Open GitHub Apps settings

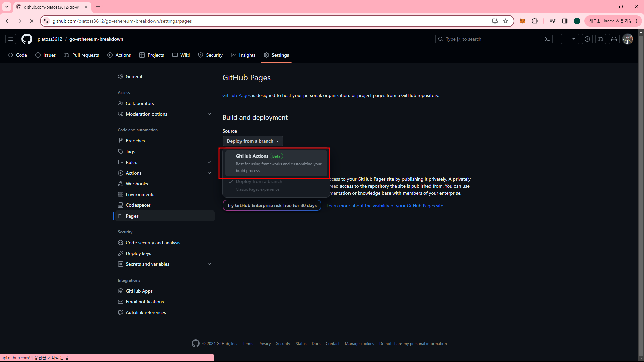[x=165, y=291]
